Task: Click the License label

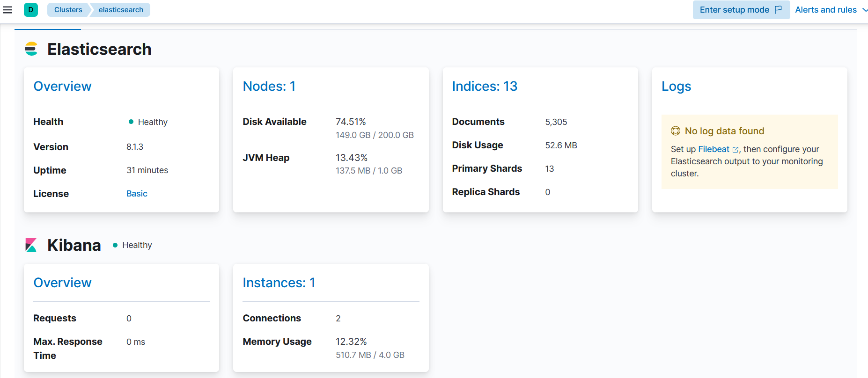Action: click(x=51, y=194)
